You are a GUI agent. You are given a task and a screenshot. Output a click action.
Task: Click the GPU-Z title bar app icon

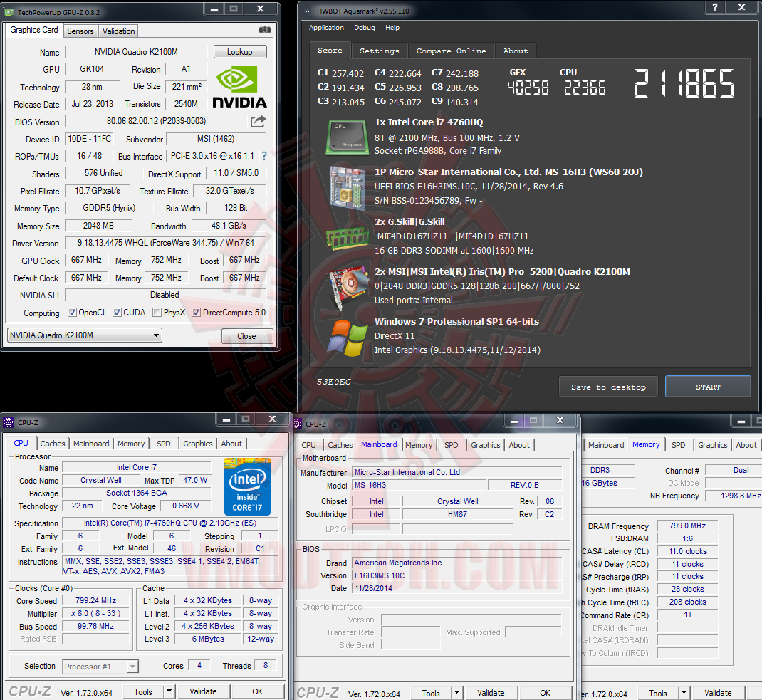[x=9, y=11]
